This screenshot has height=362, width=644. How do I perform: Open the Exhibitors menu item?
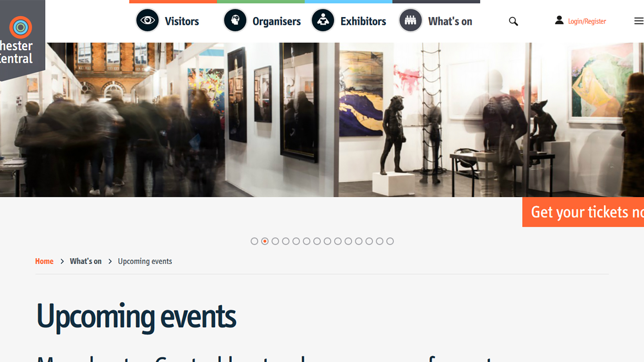(363, 21)
